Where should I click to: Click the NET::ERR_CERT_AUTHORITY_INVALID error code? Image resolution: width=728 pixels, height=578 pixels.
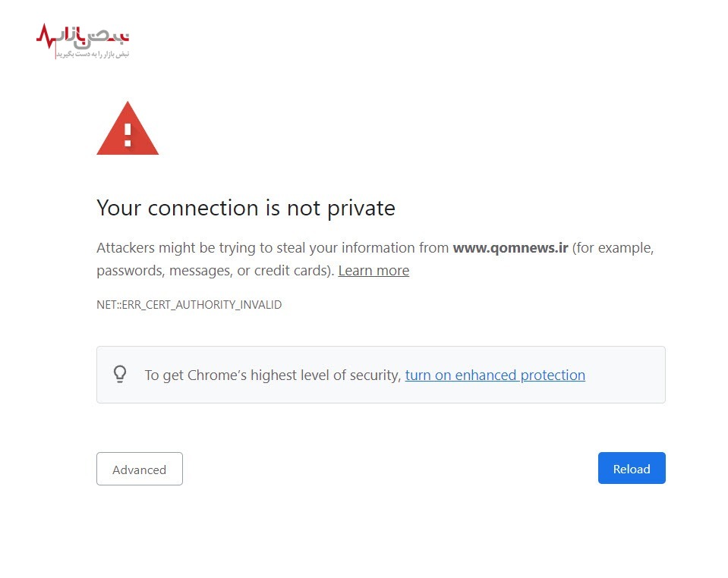pos(189,305)
